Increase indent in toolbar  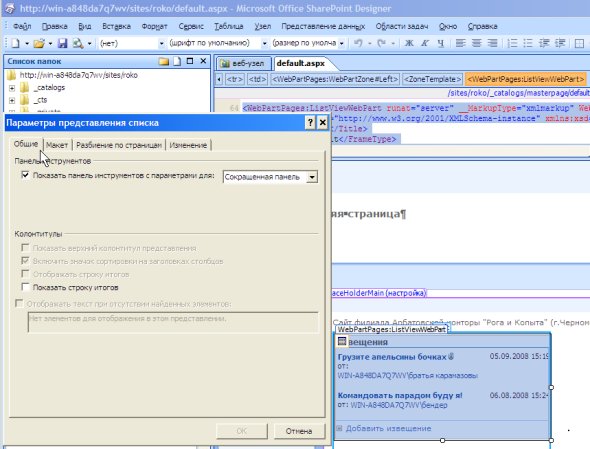(x=560, y=43)
